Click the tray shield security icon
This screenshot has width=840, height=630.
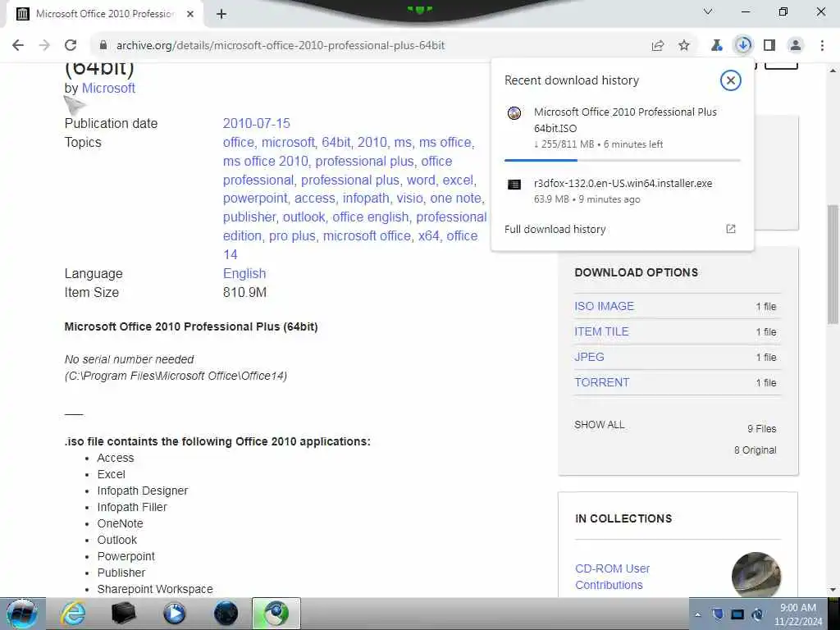point(718,614)
